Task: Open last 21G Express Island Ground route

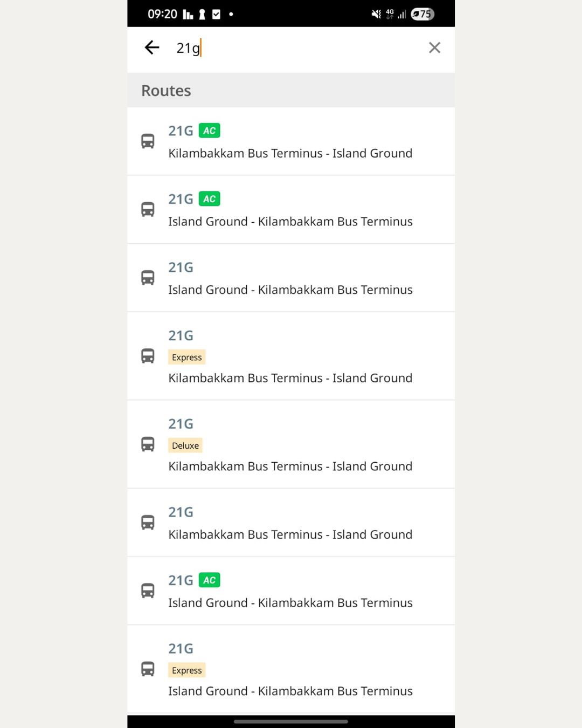Action: point(291,669)
